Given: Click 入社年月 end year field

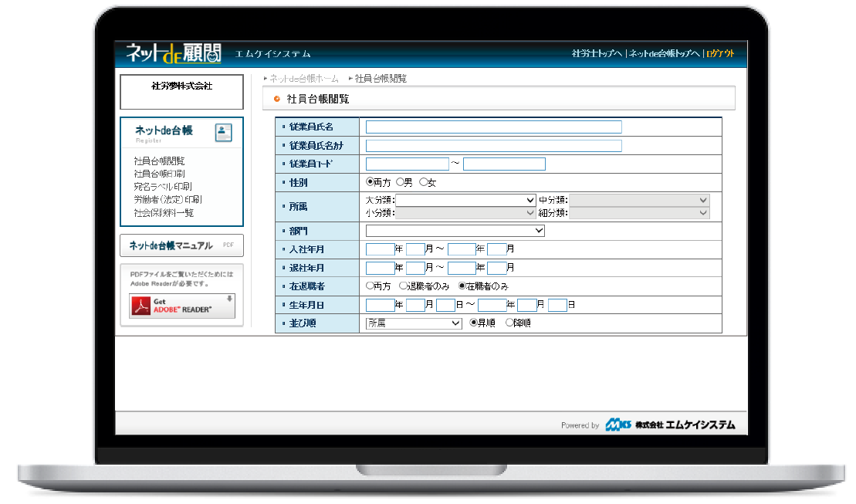Looking at the screenshot, I should (462, 249).
